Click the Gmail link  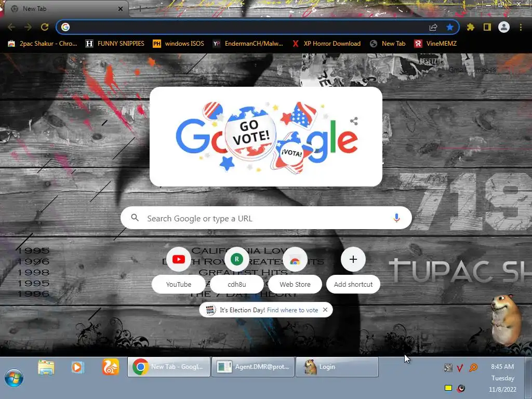(457, 70)
